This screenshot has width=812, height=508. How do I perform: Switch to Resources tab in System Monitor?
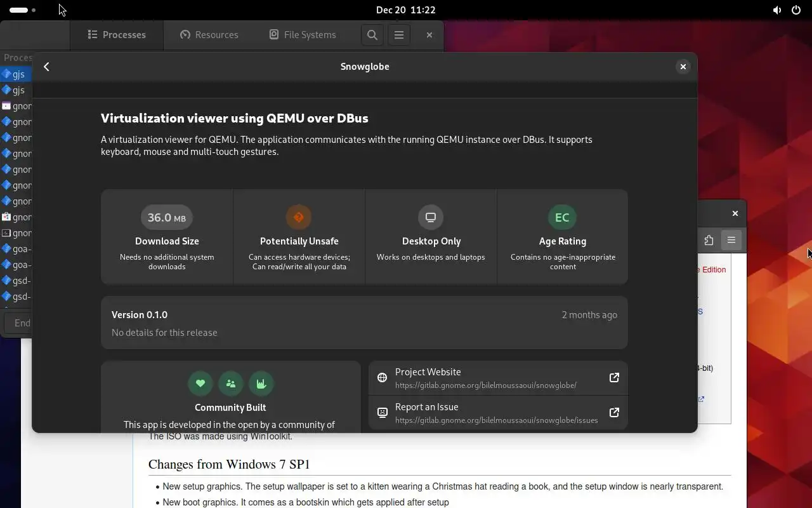tap(209, 35)
